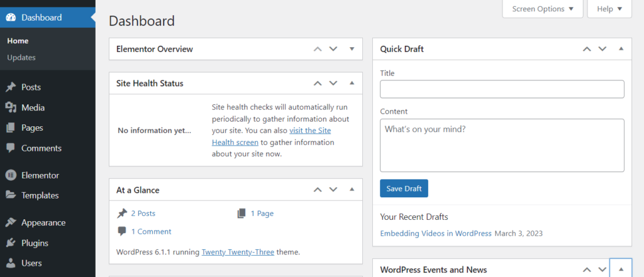
Task: Open the Screen Options dropdown
Action: [x=543, y=9]
